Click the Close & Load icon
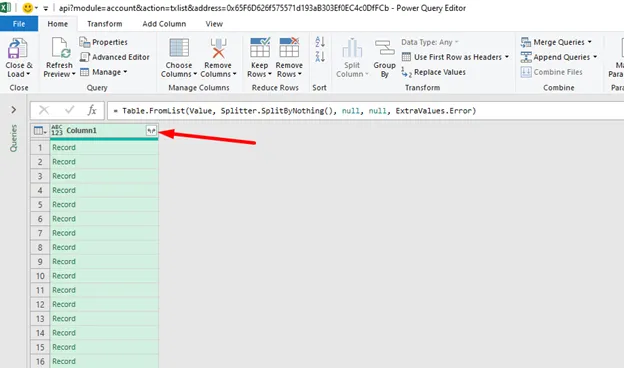 18,48
